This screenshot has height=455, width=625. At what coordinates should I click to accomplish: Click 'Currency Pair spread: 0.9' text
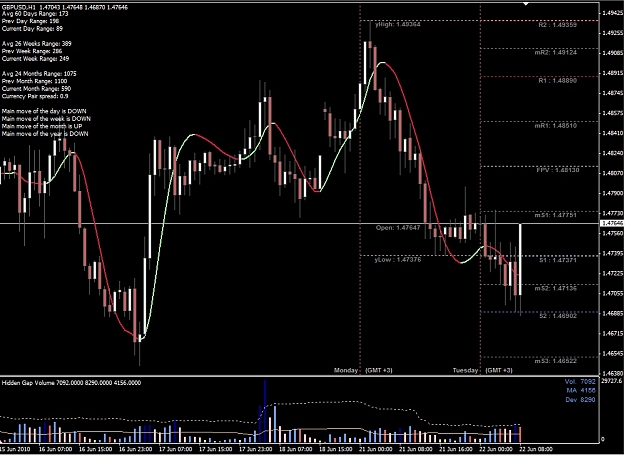click(x=35, y=96)
